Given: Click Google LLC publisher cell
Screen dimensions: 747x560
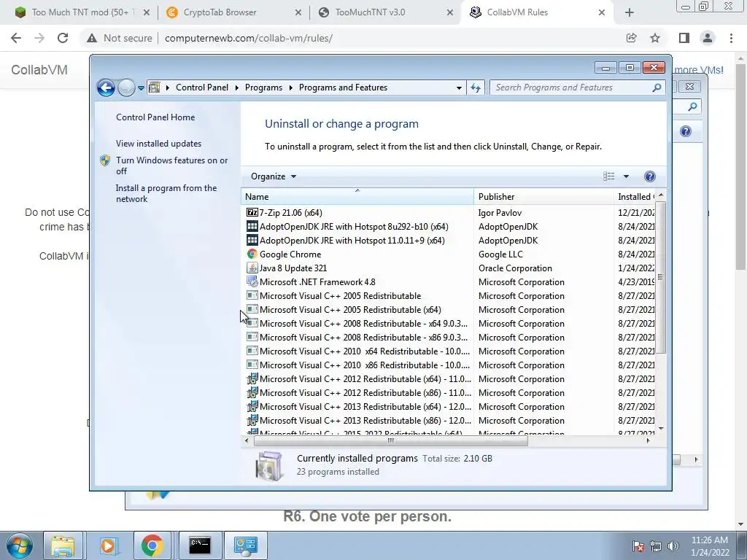Looking at the screenshot, I should coord(500,254).
